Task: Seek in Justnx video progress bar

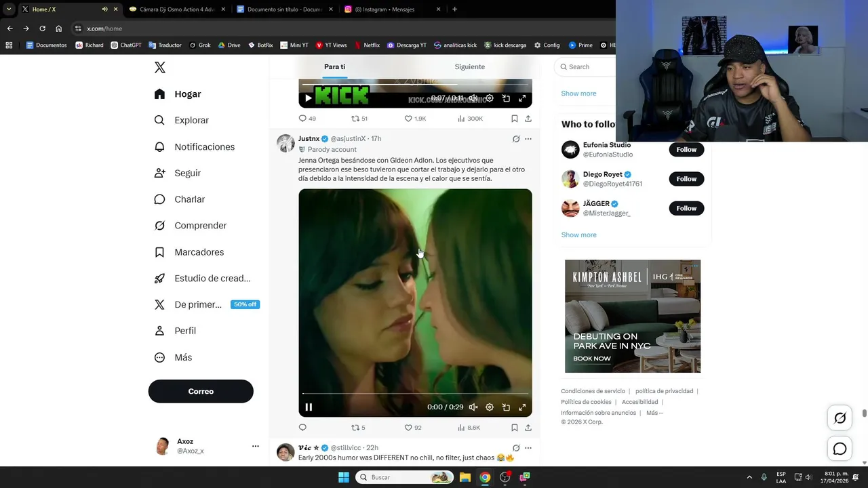Action: pyautogui.click(x=415, y=393)
